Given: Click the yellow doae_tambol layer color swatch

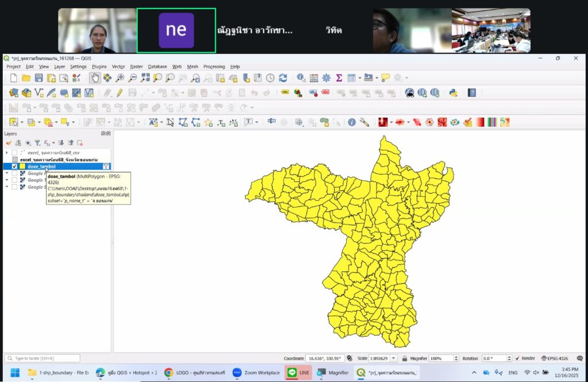Looking at the screenshot, I should [22, 166].
